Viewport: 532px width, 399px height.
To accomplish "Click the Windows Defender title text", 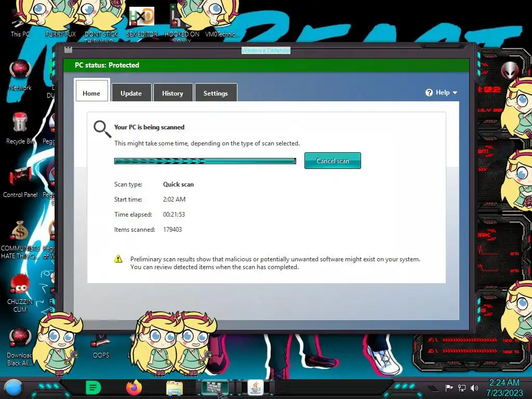I will 265,50.
